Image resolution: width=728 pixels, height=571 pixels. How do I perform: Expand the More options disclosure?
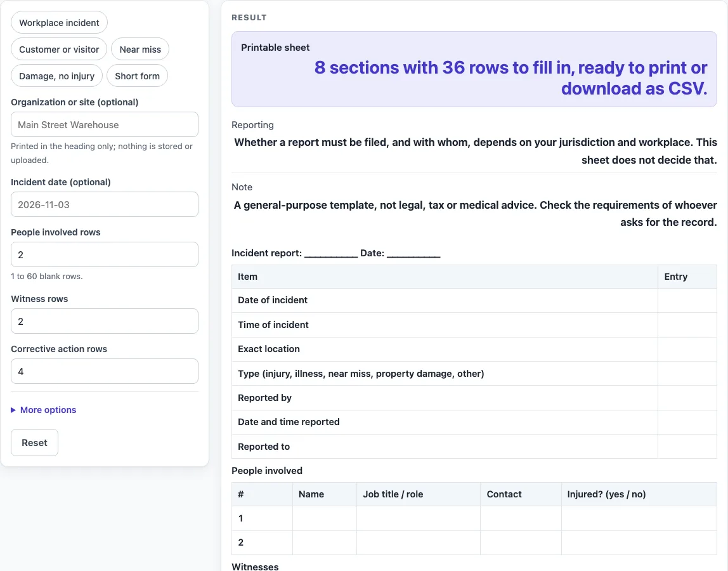coord(44,410)
